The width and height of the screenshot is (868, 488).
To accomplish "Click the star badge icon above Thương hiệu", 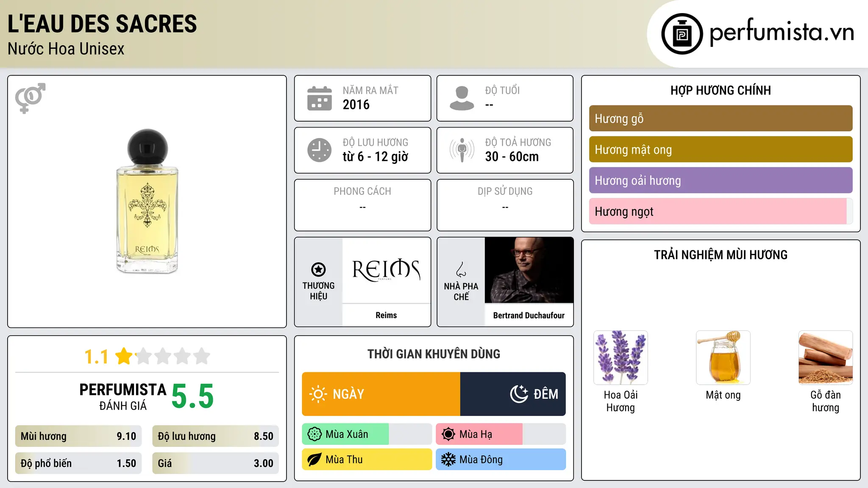I will (319, 269).
